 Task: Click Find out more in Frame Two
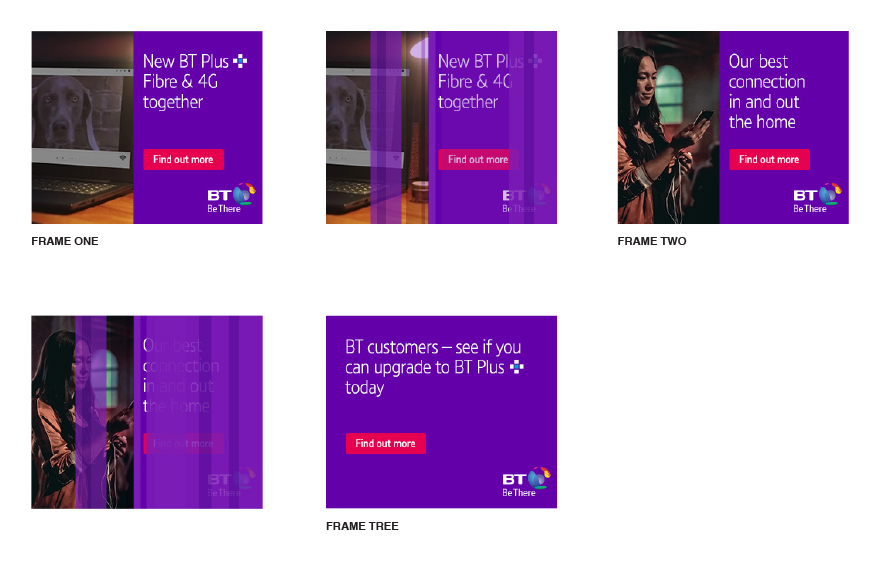pos(769,159)
